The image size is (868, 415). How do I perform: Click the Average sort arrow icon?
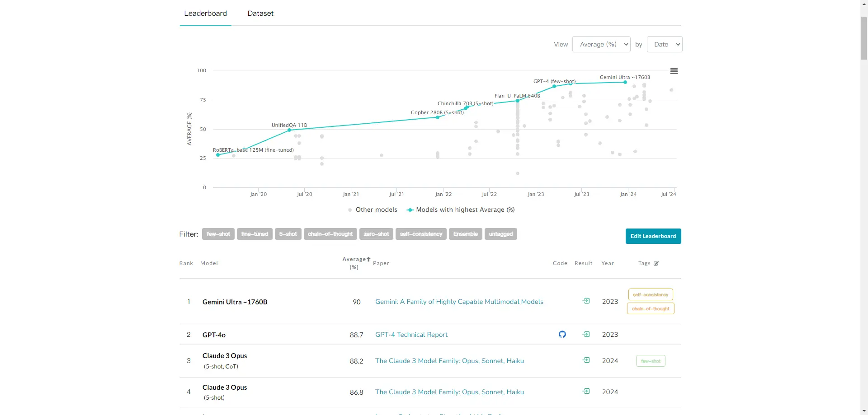(368, 259)
